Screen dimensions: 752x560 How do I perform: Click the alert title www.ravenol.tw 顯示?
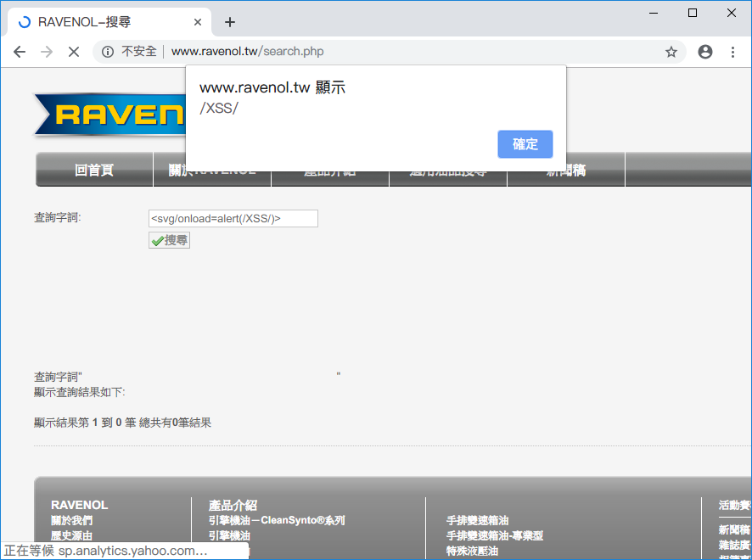272,87
